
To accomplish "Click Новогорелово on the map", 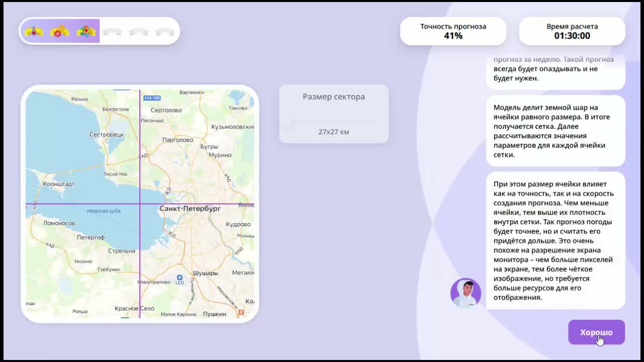I will pyautogui.click(x=154, y=282).
